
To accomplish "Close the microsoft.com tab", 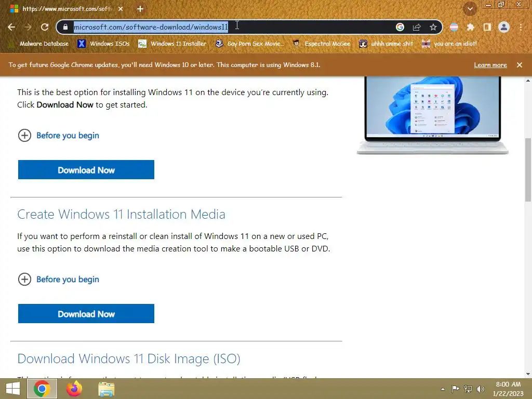I will [121, 9].
